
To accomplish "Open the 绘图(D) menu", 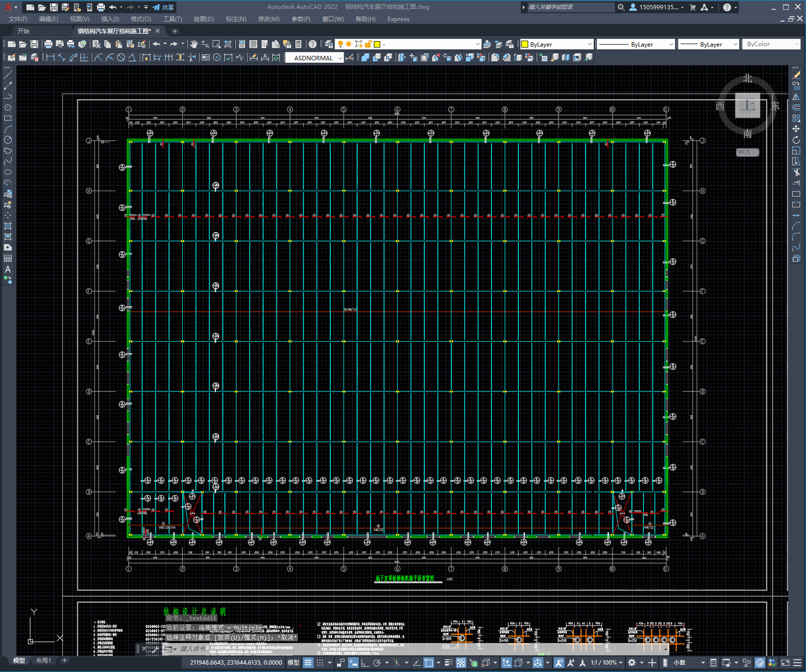I will coord(204,19).
